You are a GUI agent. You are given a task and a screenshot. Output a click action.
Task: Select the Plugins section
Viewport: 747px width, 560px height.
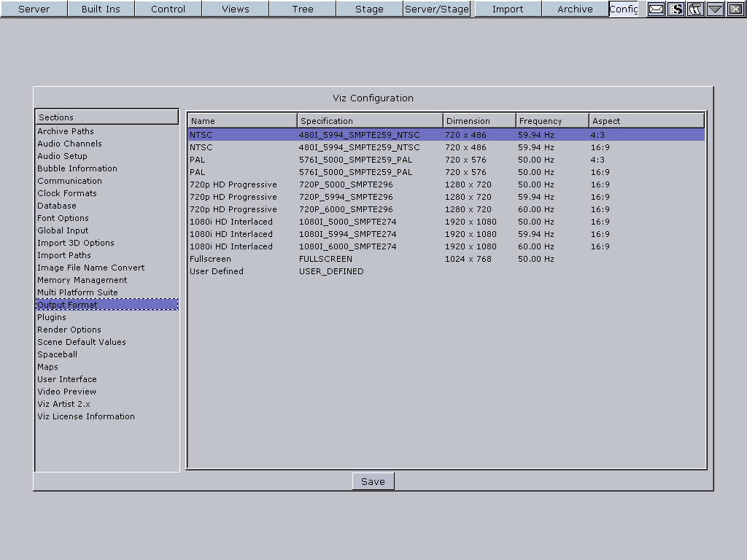coord(51,317)
